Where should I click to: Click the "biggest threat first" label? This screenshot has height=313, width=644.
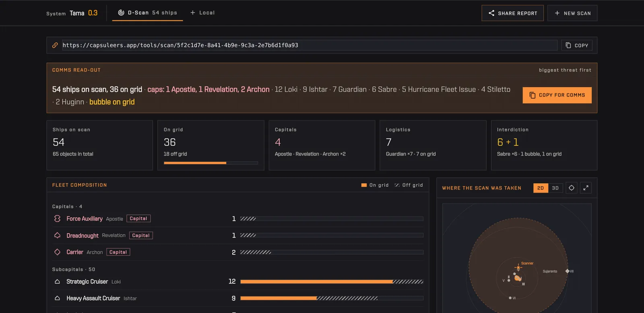565,70
